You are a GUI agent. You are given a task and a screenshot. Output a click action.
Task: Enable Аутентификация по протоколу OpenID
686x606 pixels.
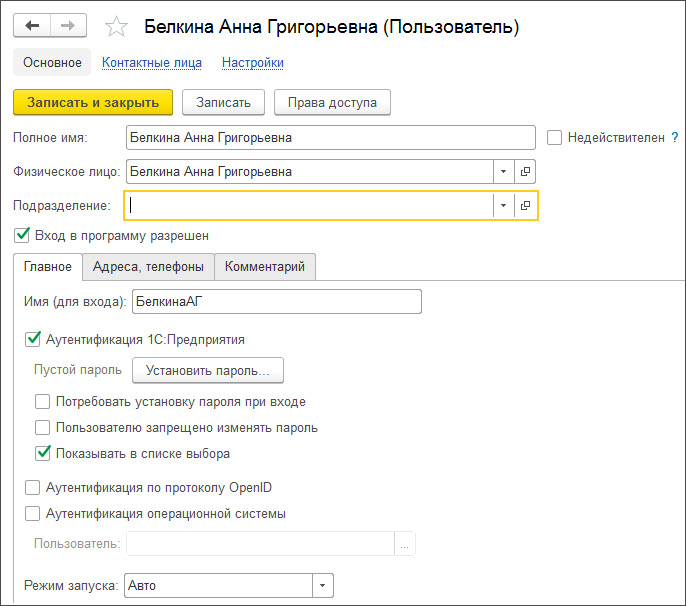point(32,488)
